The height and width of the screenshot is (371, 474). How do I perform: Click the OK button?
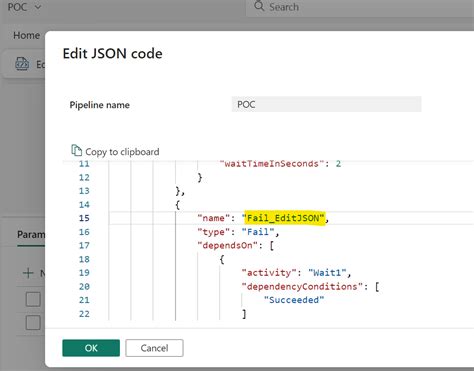point(91,348)
